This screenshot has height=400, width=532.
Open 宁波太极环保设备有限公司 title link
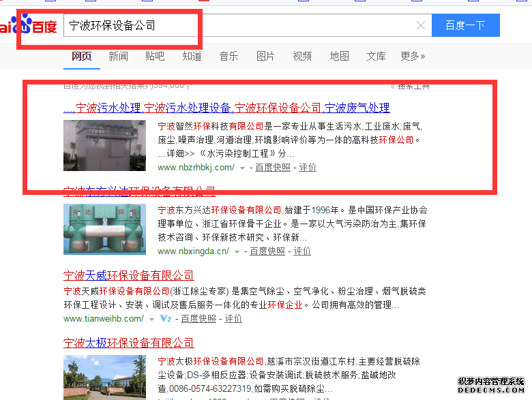point(129,343)
